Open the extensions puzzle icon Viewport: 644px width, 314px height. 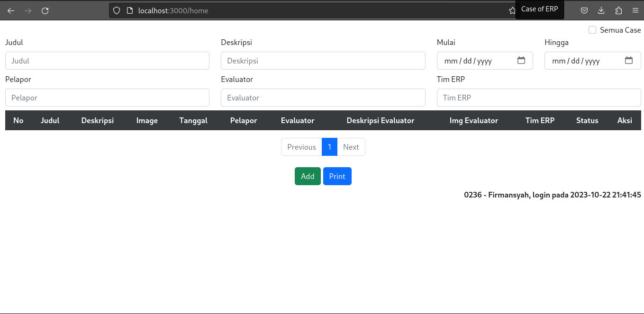point(618,10)
